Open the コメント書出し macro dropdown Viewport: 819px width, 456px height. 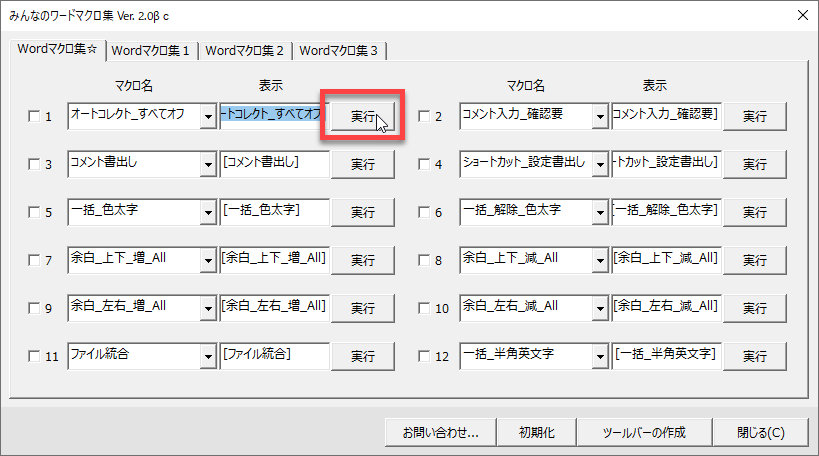click(208, 163)
